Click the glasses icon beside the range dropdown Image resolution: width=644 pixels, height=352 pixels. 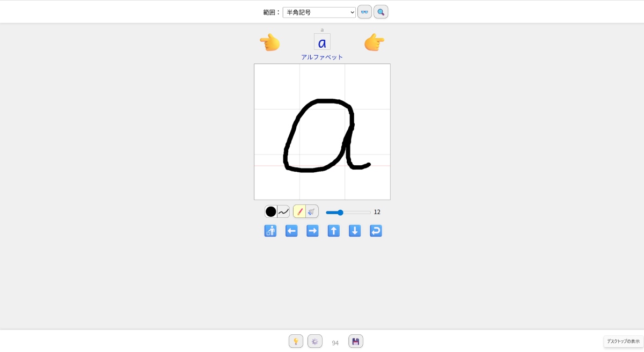(x=364, y=12)
